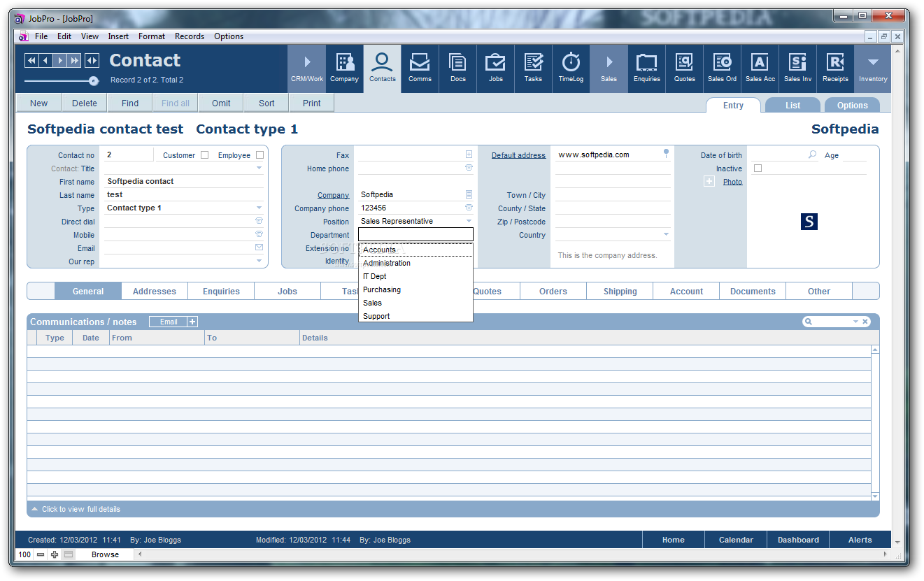Expand the Contact Title dropdown
The width and height of the screenshot is (924, 581).
[259, 168]
